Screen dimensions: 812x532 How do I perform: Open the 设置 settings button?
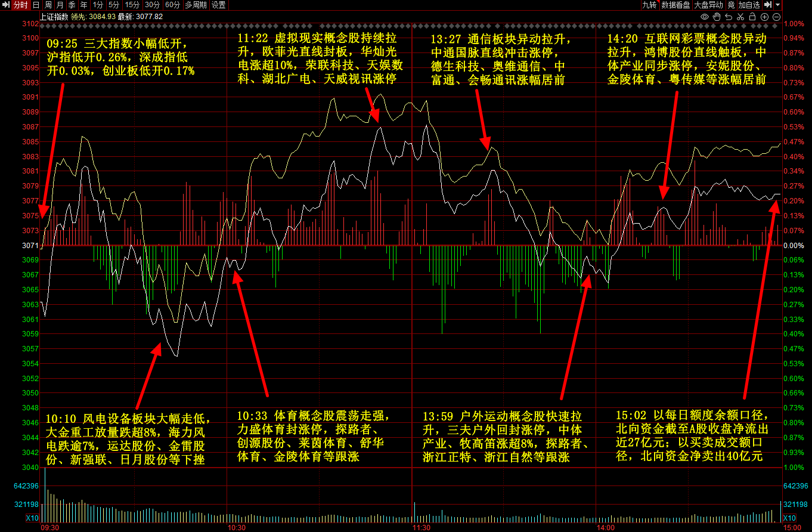click(x=219, y=5)
